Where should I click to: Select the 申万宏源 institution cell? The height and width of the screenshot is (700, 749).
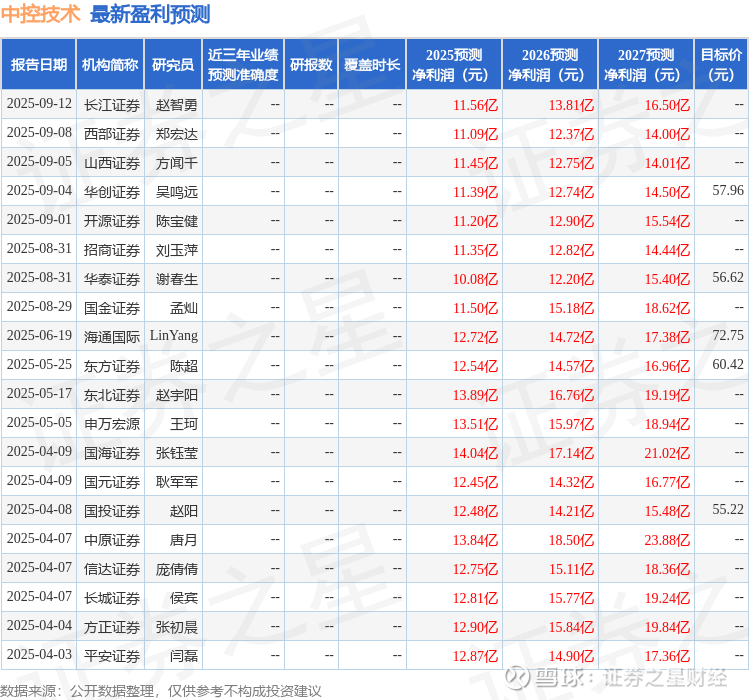click(112, 424)
